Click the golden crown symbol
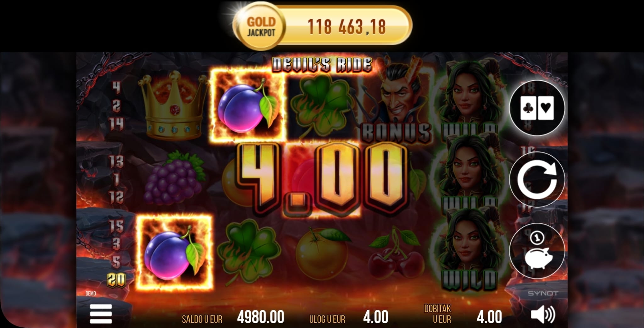This screenshot has height=328, width=644. [173, 105]
